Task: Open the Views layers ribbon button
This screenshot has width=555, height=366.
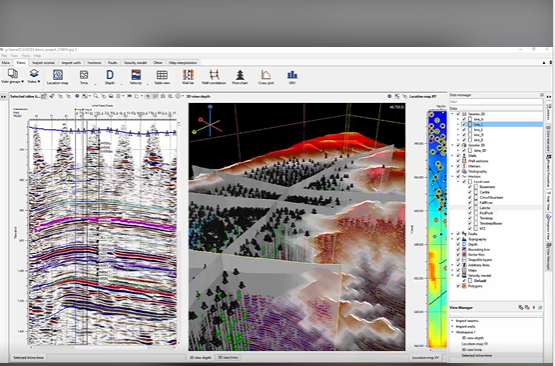Action: point(34,76)
